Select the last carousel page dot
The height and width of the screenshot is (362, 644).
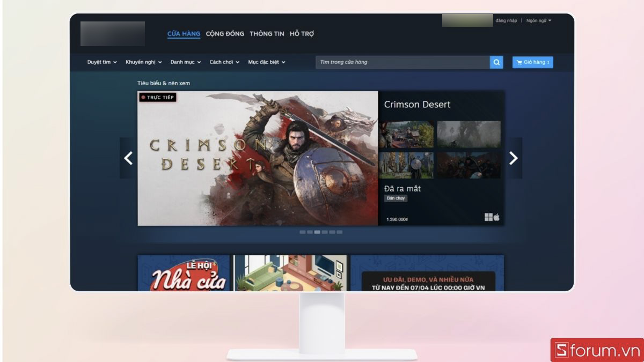(339, 232)
